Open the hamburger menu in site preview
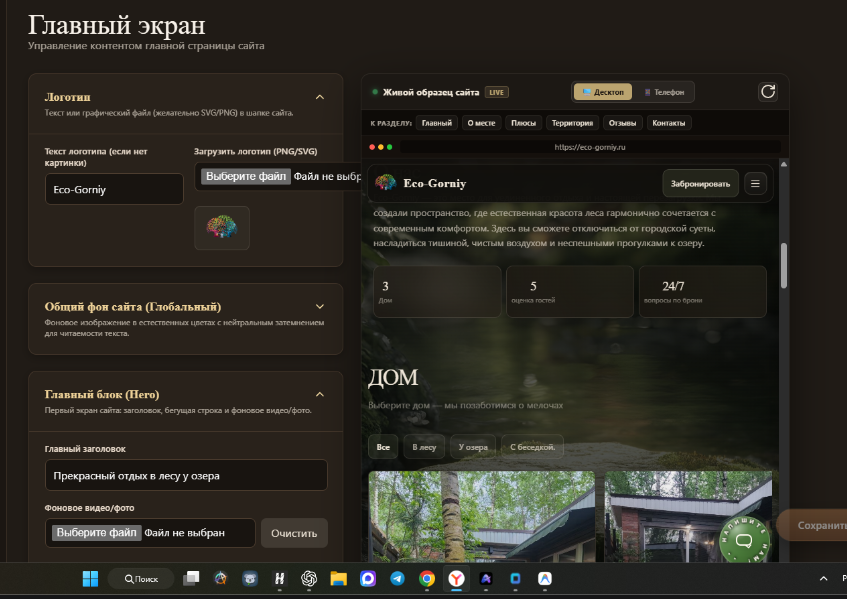Screen dimensions: 847x599 [x=755, y=184]
